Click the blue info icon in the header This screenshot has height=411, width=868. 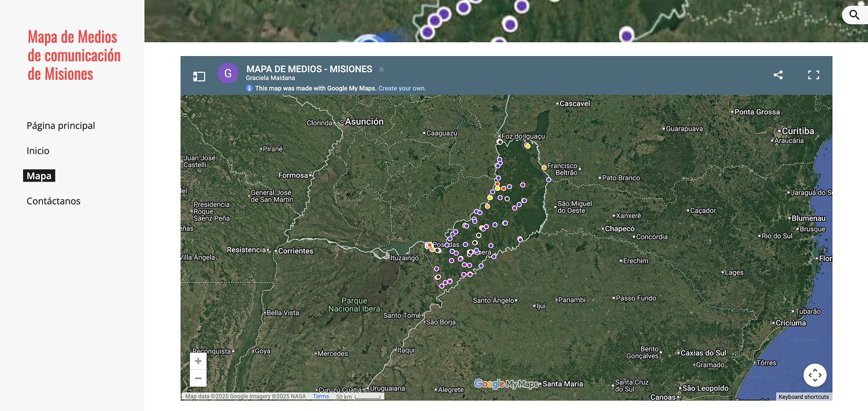(x=248, y=88)
